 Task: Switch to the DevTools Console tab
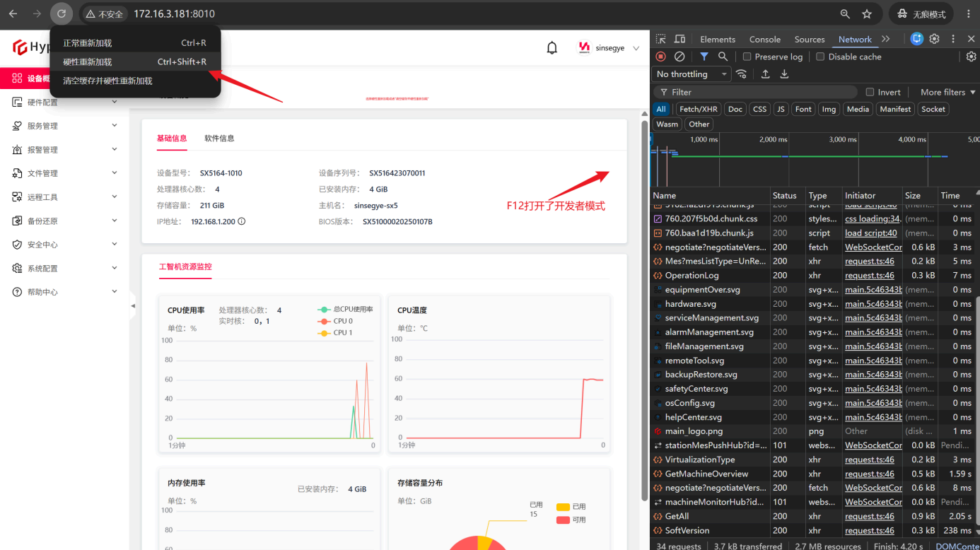(765, 39)
